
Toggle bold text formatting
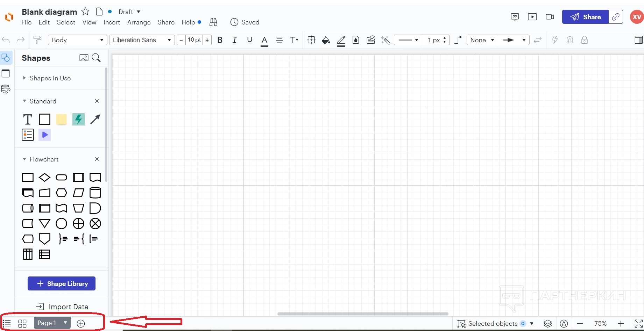coord(220,40)
